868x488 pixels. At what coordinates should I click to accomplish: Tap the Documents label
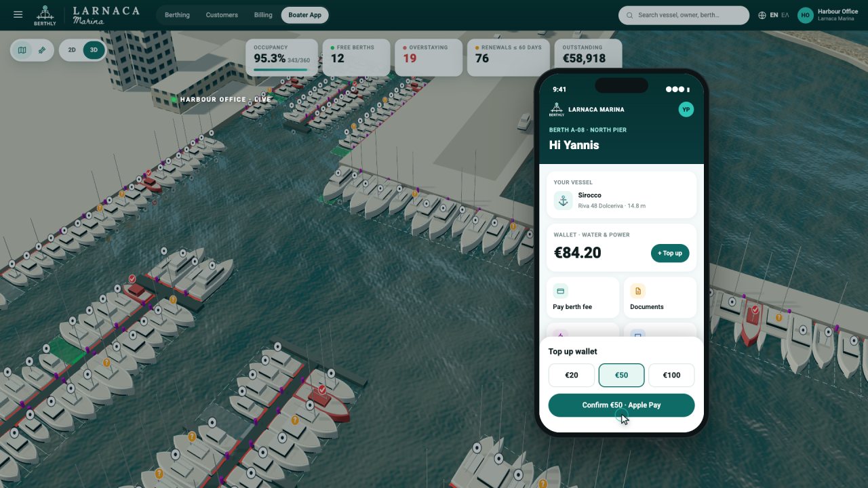click(647, 307)
